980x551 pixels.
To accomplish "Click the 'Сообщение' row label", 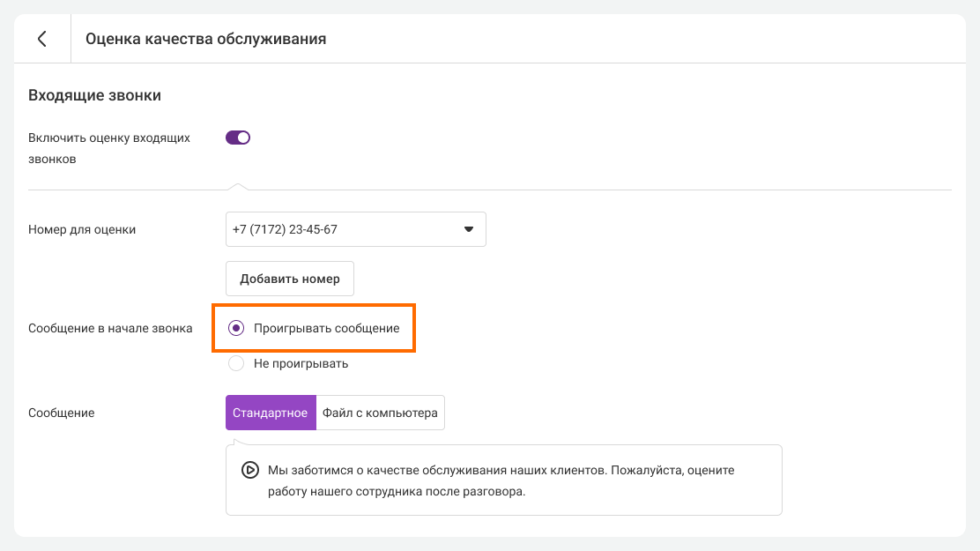I will (61, 413).
